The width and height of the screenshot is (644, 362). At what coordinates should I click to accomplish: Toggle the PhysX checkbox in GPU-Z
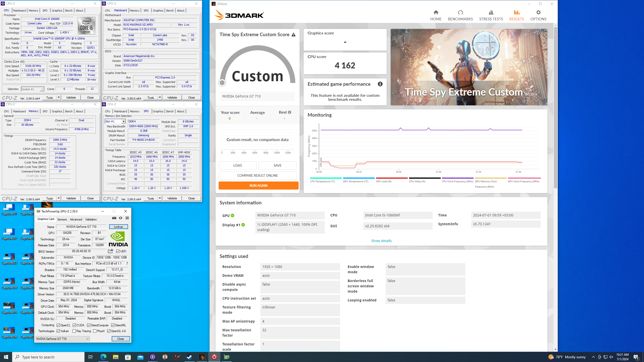95,331
